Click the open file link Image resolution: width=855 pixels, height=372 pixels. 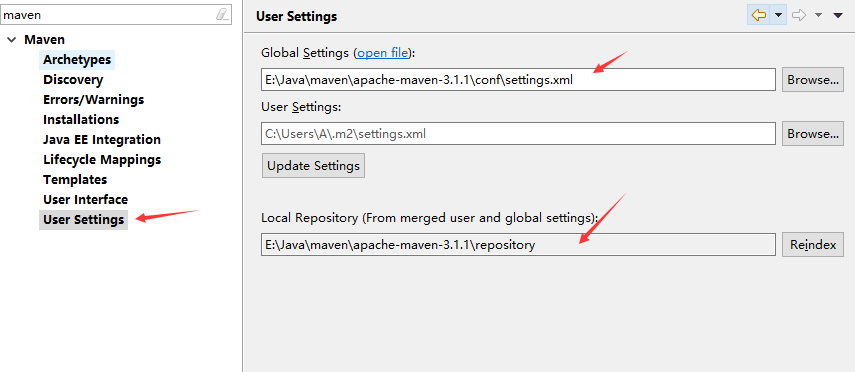382,53
